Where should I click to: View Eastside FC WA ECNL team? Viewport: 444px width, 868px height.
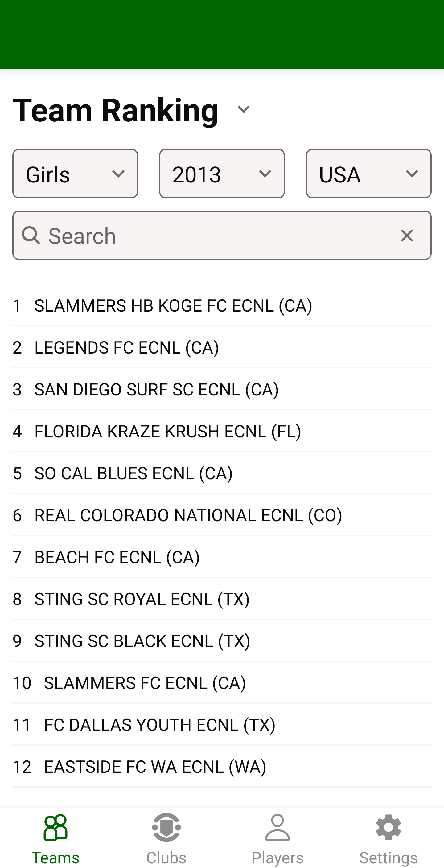coord(155,767)
